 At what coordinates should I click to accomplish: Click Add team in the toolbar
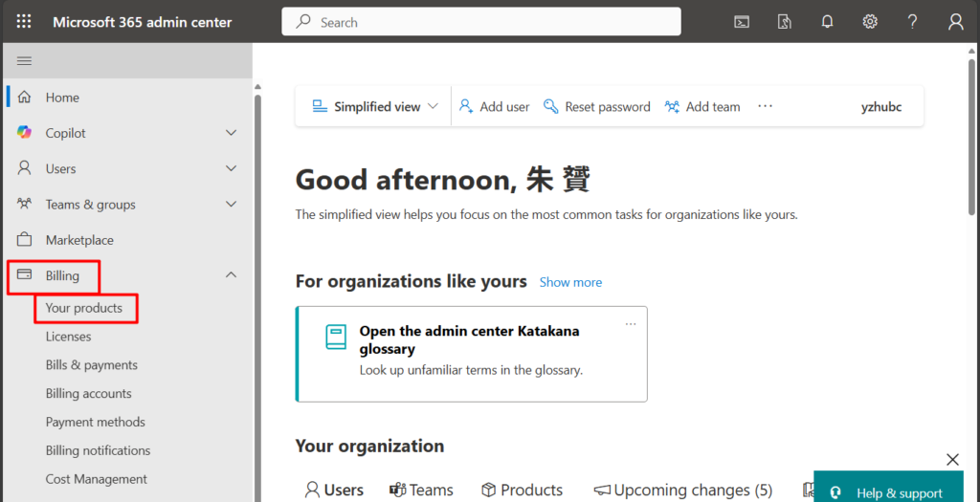click(x=702, y=107)
